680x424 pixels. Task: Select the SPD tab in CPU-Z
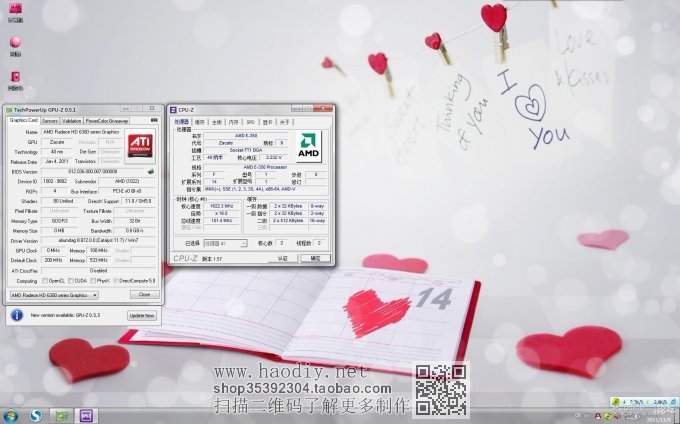250,121
